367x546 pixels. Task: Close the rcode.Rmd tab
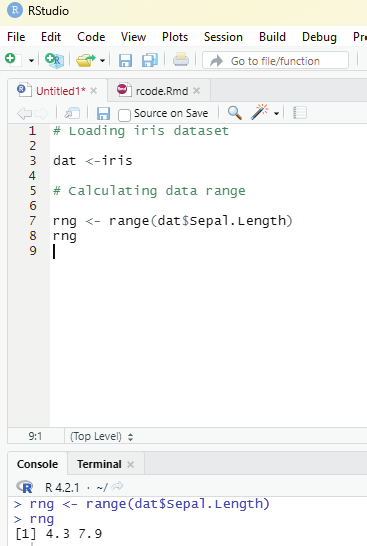click(x=196, y=91)
